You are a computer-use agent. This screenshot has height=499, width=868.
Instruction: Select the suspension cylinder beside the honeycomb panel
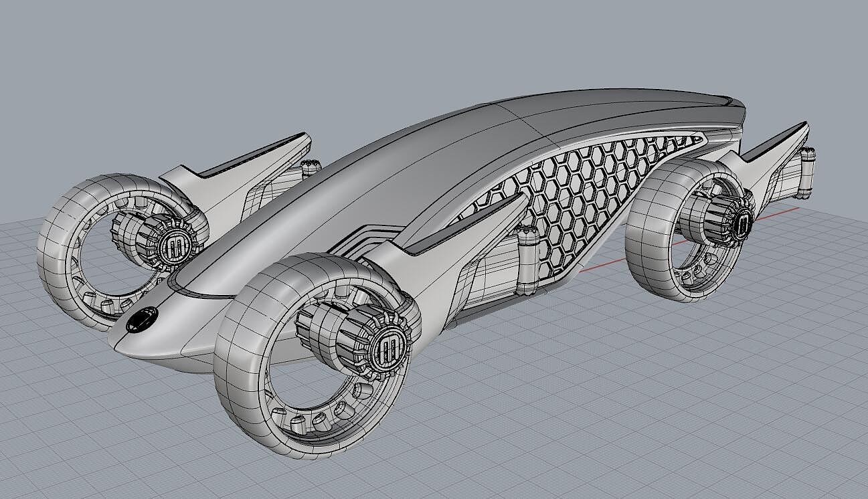coord(527,261)
